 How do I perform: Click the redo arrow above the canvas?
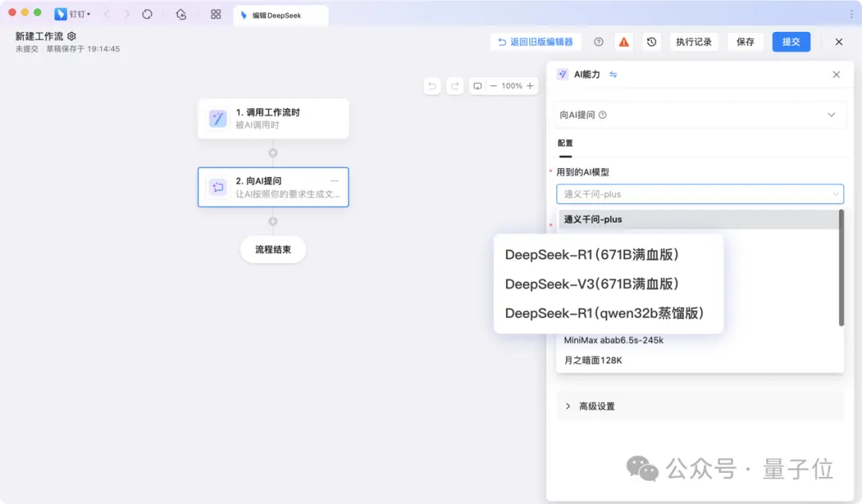pyautogui.click(x=453, y=85)
